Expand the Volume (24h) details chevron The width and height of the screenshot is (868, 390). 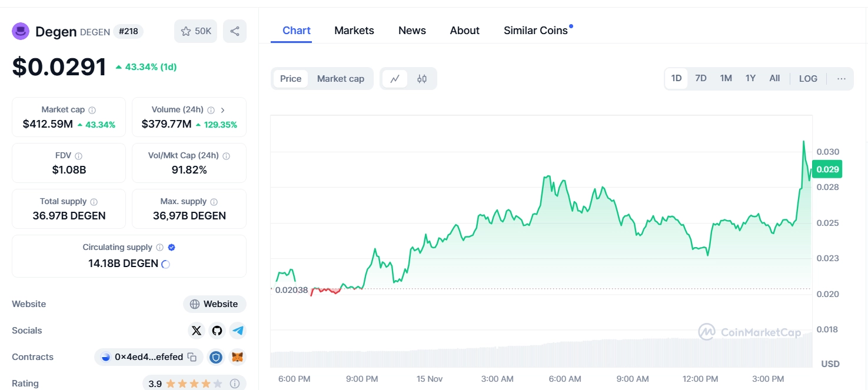click(x=222, y=109)
